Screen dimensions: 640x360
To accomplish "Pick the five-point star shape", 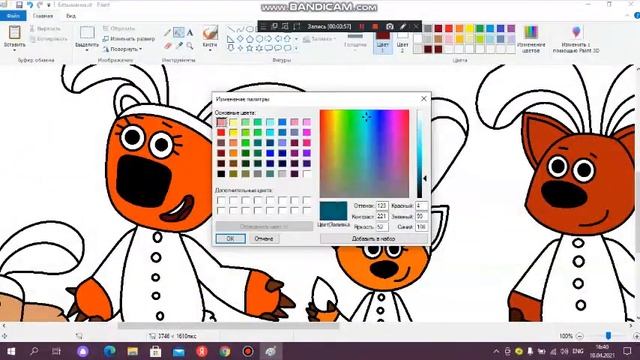I will [x=249, y=48].
